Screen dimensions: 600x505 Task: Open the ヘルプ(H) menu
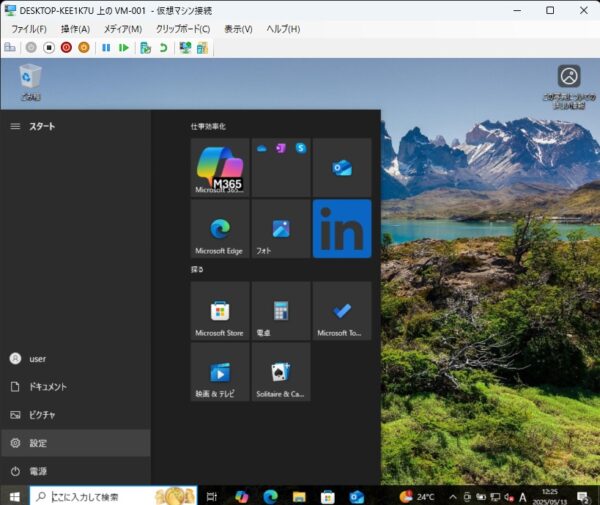(283, 29)
